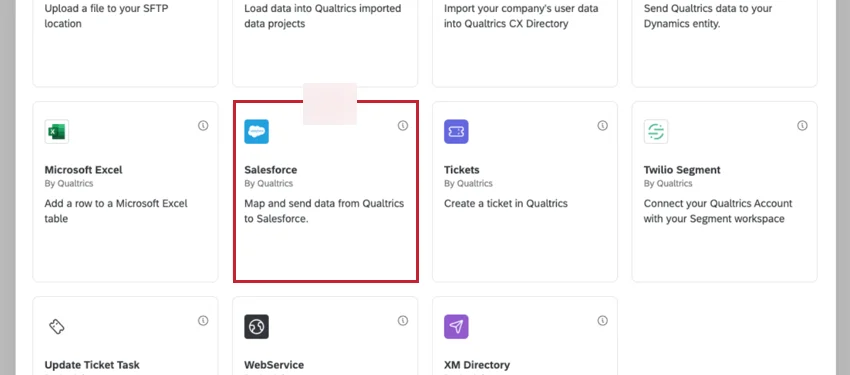
Task: Click the purple XM Directory arrow icon
Action: click(456, 327)
